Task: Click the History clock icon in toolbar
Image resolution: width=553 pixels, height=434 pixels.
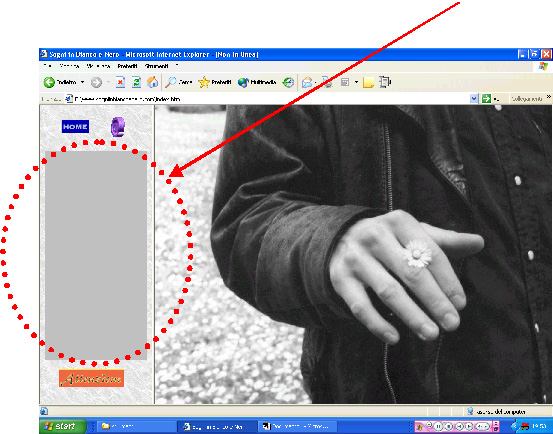Action: tap(288, 82)
